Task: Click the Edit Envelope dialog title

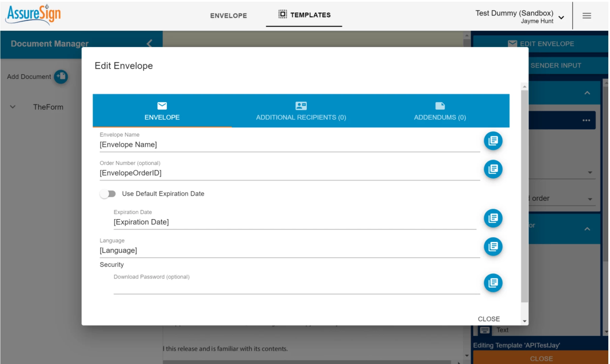Action: point(124,66)
